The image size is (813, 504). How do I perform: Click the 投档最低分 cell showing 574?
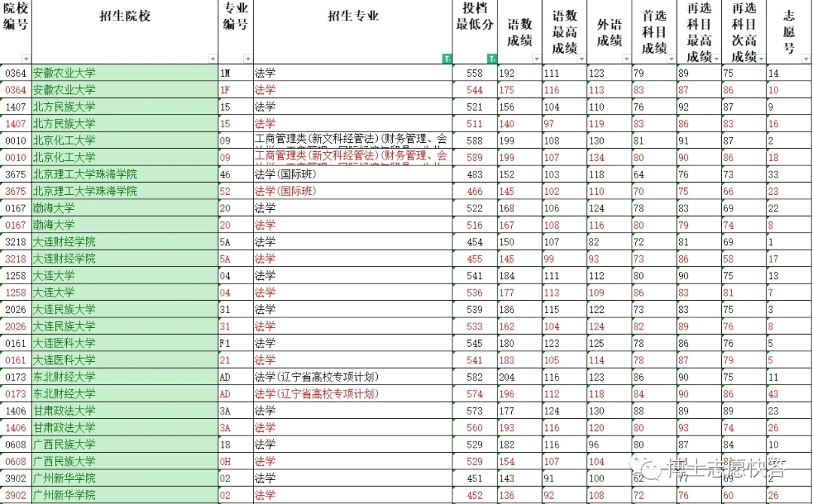click(475, 393)
